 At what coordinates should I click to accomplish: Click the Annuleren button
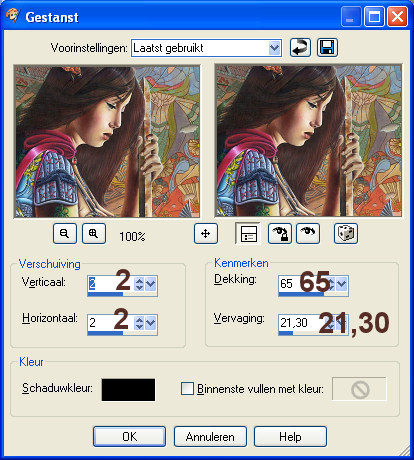coord(210,437)
